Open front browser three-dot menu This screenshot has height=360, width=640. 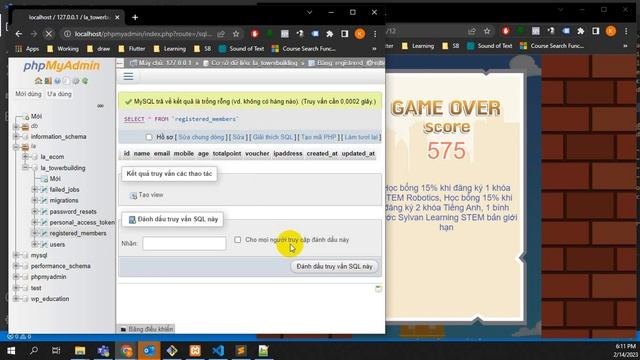[375, 34]
